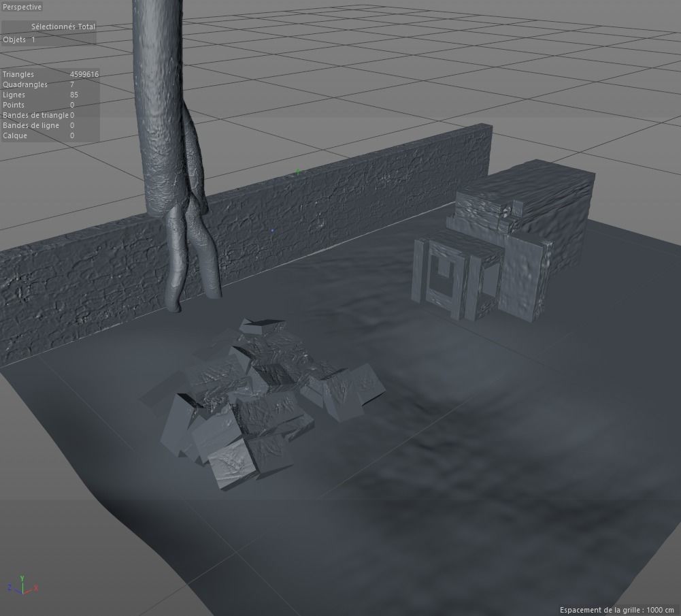Click 'Espacement de la grille : 1000 cm' text

coord(617,610)
